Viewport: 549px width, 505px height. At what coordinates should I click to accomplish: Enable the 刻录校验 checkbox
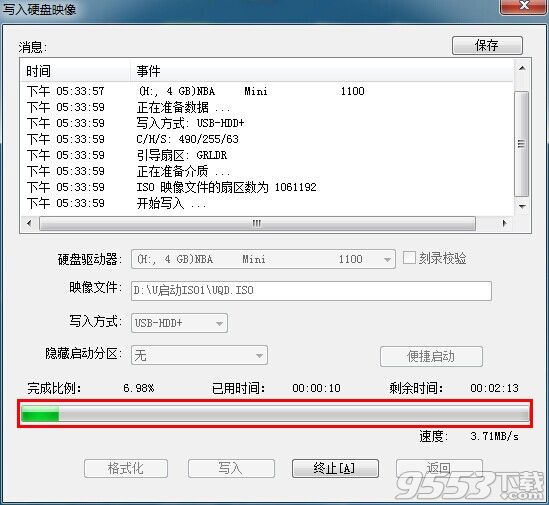[409, 258]
